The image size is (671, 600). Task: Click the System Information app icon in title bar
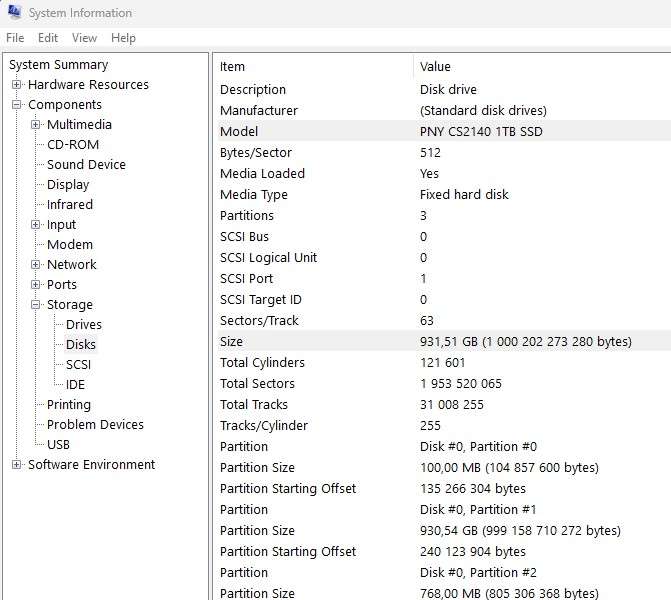coord(15,12)
